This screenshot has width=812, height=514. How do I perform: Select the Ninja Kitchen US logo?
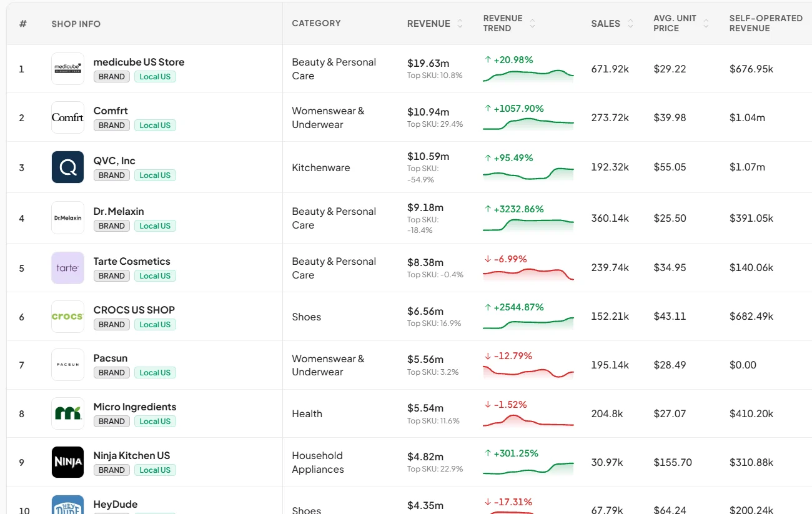pos(67,462)
